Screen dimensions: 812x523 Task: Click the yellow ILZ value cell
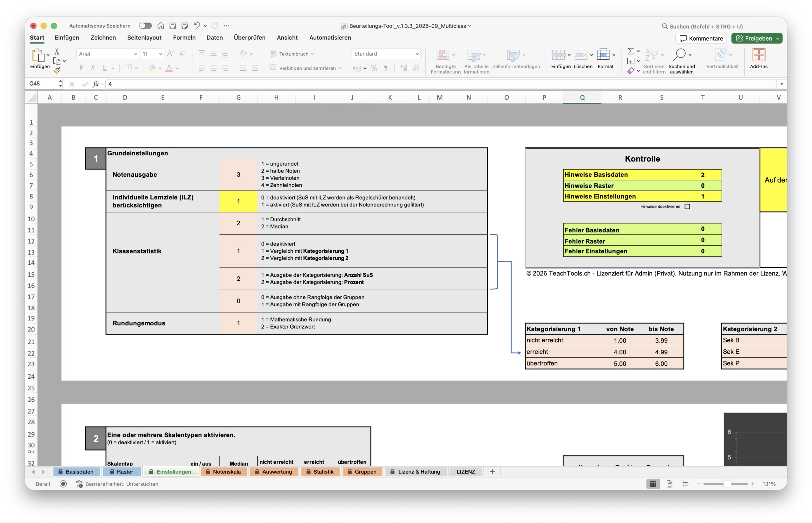click(239, 201)
